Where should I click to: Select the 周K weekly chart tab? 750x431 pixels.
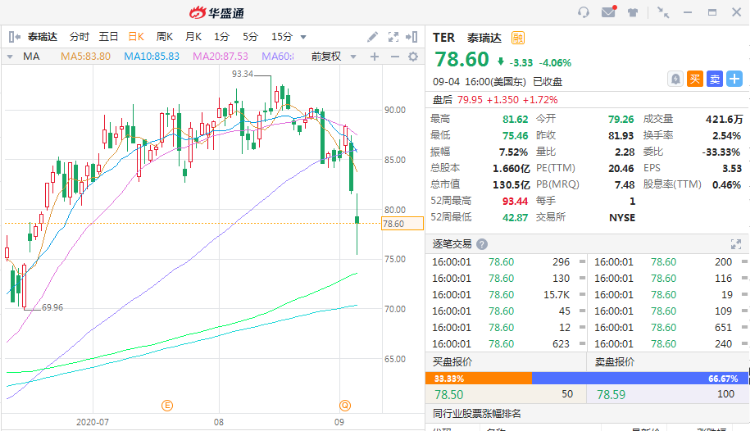pos(165,37)
